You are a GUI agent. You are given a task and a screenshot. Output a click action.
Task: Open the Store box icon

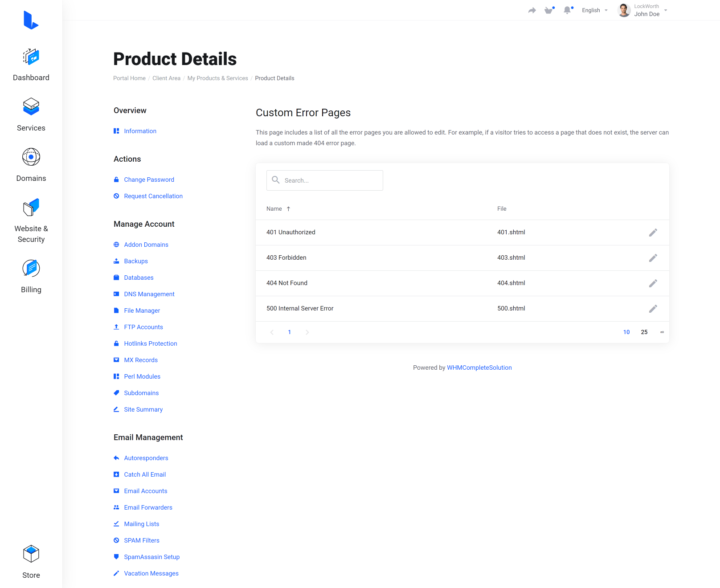31,554
